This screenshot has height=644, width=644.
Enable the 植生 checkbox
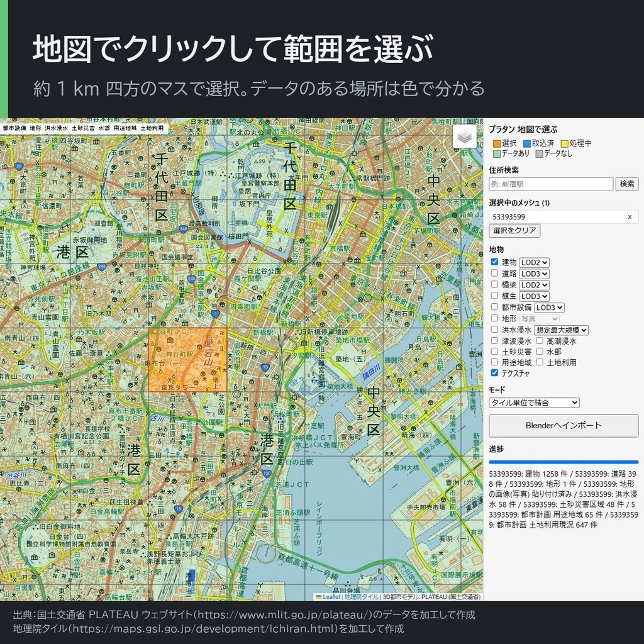pyautogui.click(x=494, y=296)
